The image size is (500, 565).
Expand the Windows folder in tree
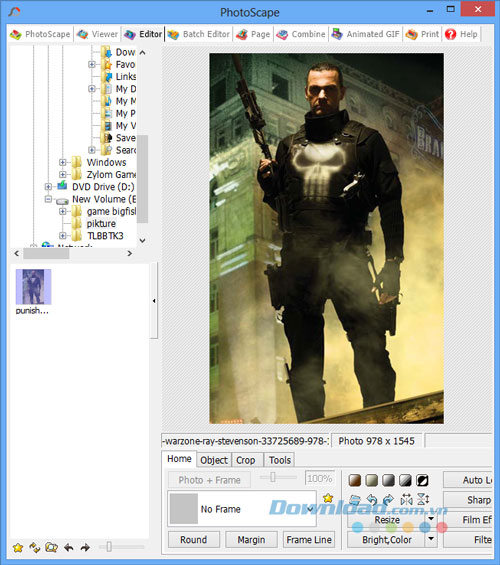coord(63,162)
